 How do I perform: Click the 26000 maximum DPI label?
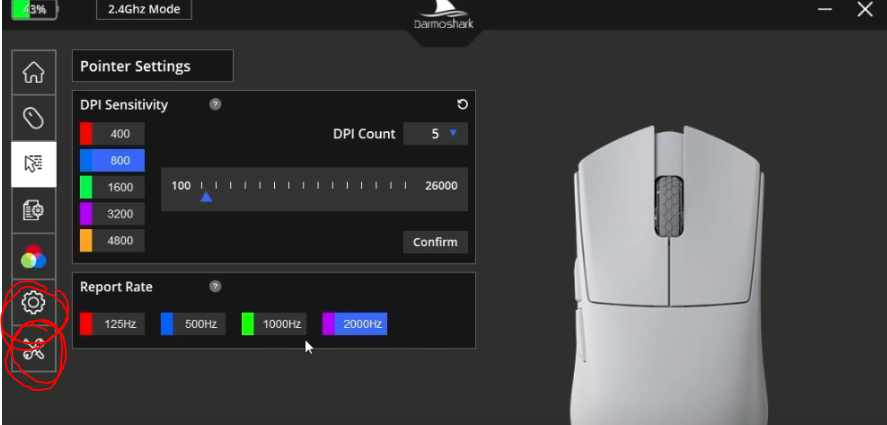pos(441,186)
